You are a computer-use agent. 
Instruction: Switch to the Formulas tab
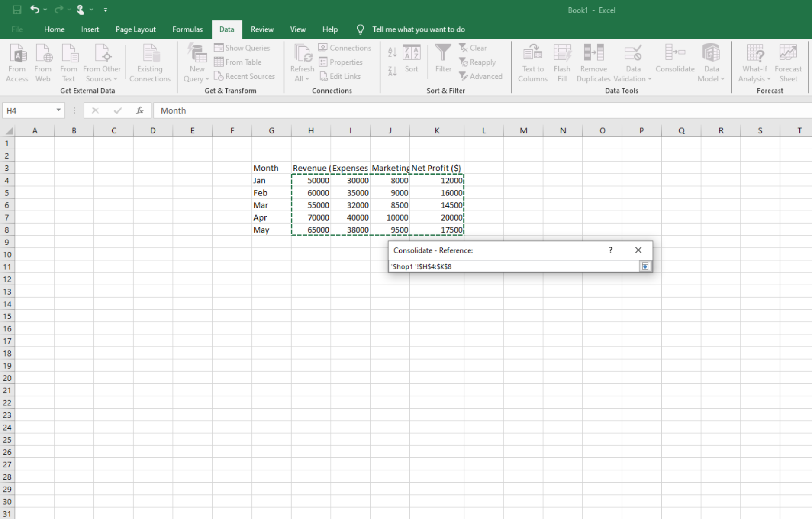click(187, 29)
